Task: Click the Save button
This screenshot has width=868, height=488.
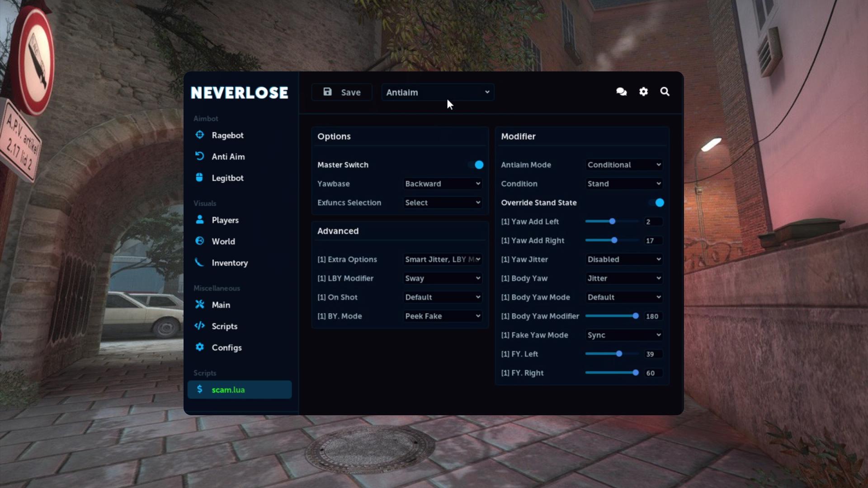Action: click(x=342, y=92)
